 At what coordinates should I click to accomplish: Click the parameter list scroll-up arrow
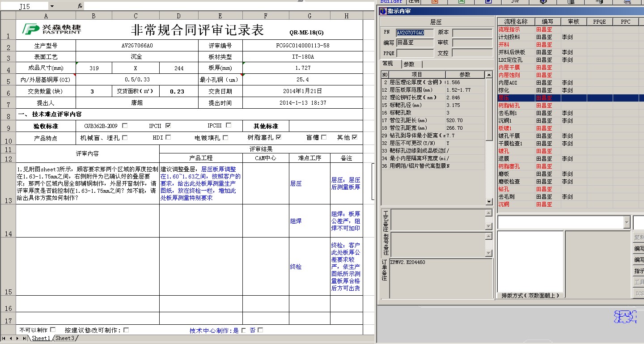(x=489, y=75)
